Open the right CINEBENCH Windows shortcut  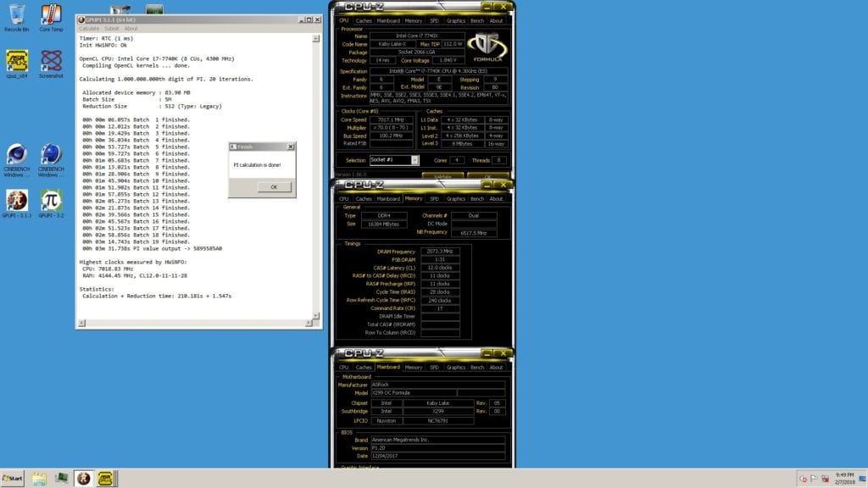tap(51, 160)
